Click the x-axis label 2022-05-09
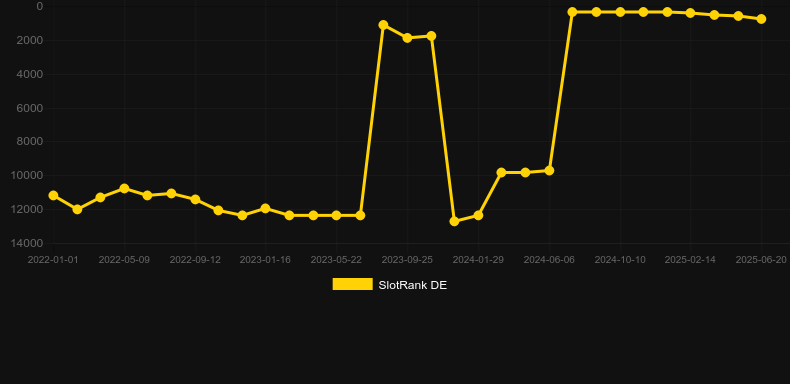Image resolution: width=790 pixels, height=384 pixels. pyautogui.click(x=124, y=260)
